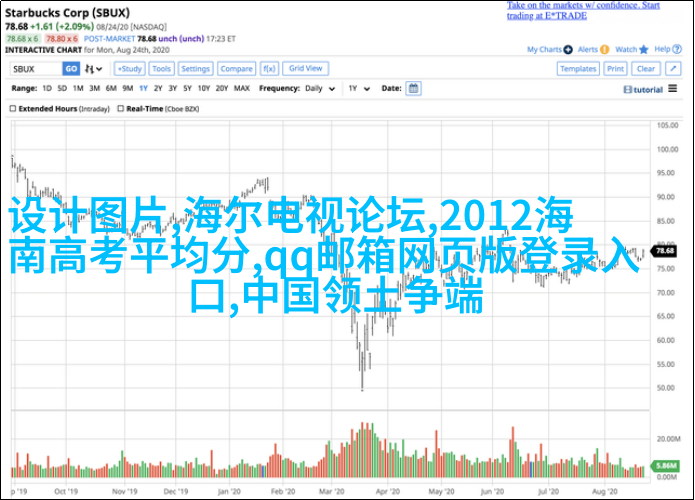This screenshot has width=695, height=500.
Task: Select the 5D range
Action: [x=62, y=89]
